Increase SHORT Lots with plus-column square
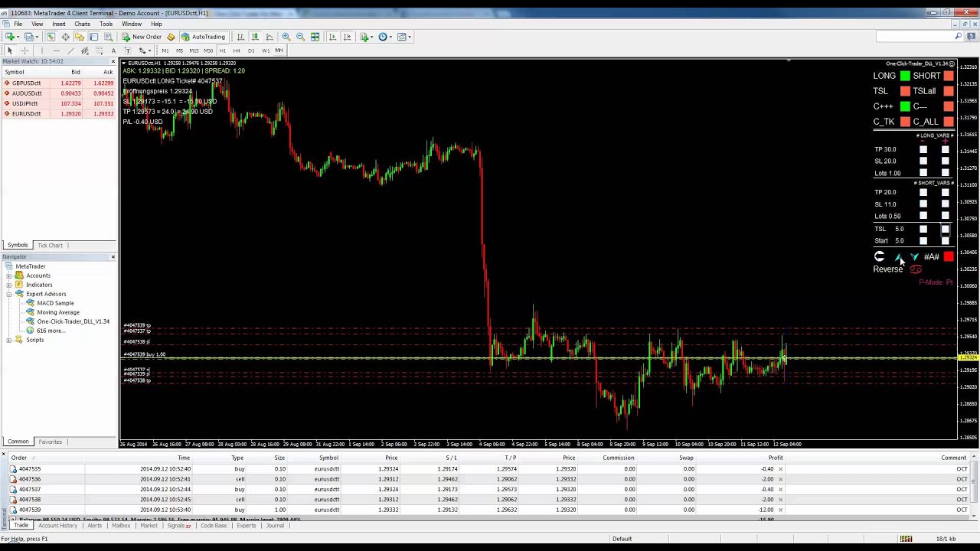This screenshot has height=551, width=980. tap(945, 216)
